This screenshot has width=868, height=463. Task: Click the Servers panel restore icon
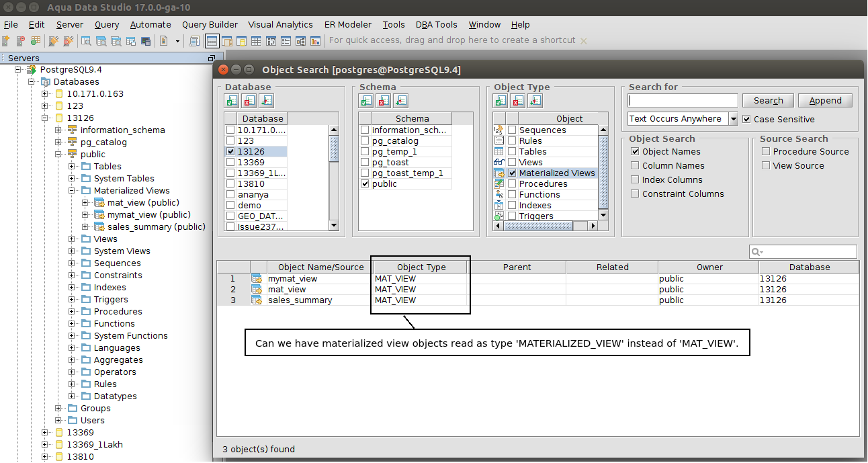point(212,58)
